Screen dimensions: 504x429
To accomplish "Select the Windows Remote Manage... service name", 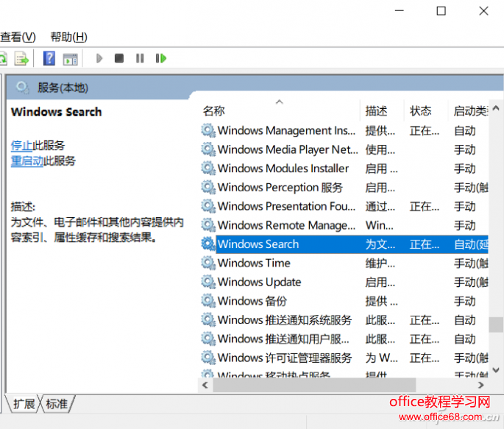I will pos(286,225).
